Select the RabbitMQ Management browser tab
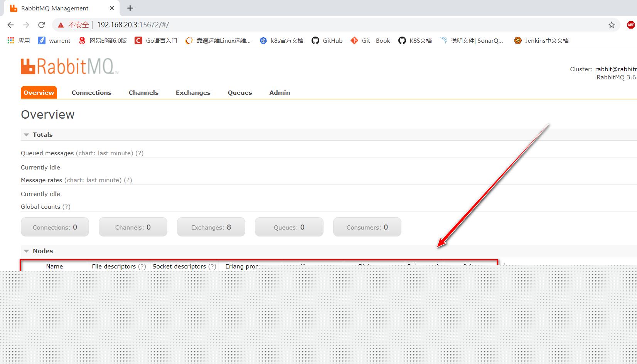The height and width of the screenshot is (364, 637). [62, 8]
